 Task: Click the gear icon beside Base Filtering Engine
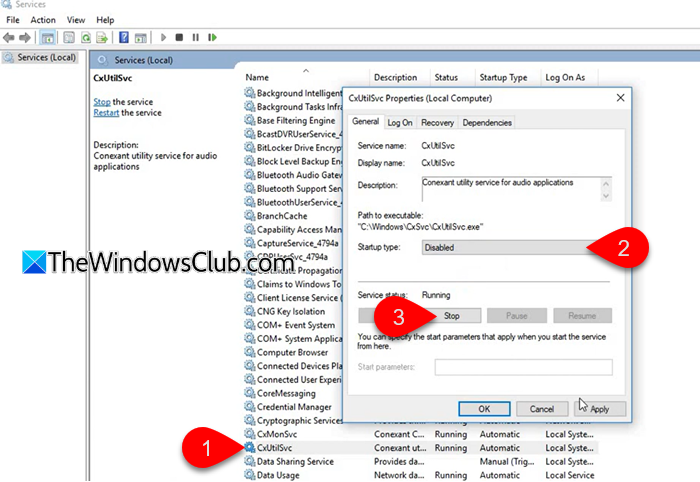coord(250,120)
